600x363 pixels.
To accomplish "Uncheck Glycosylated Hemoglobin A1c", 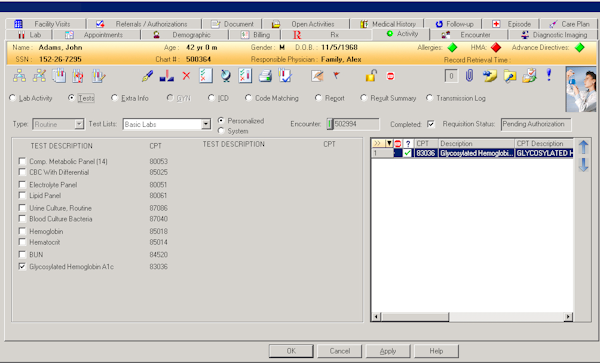I will pyautogui.click(x=22, y=267).
